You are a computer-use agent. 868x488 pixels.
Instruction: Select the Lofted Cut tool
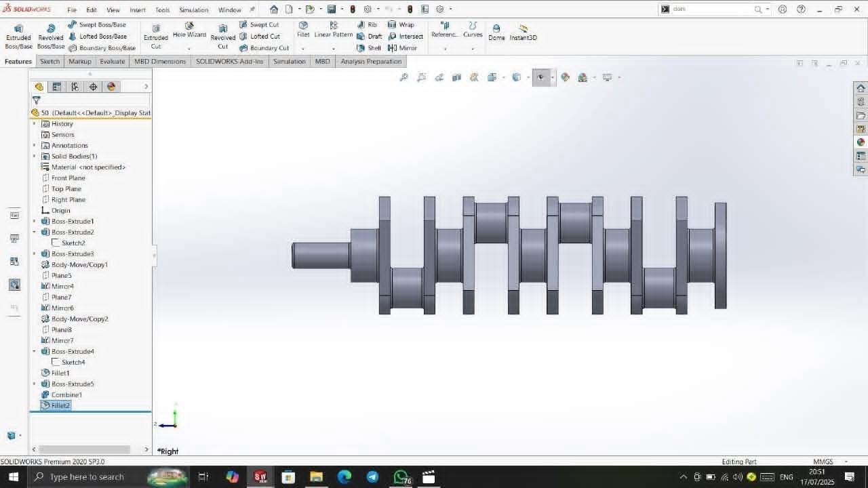[260, 37]
